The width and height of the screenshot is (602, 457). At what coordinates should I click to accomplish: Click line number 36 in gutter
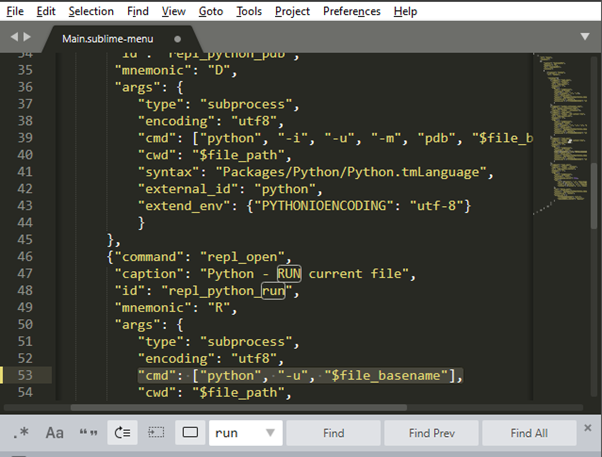tap(25, 87)
